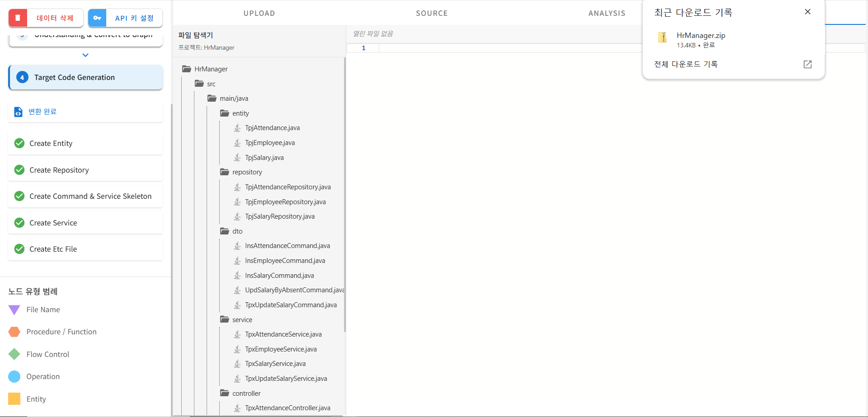Collapse the repository folder
The image size is (868, 417).
(225, 172)
